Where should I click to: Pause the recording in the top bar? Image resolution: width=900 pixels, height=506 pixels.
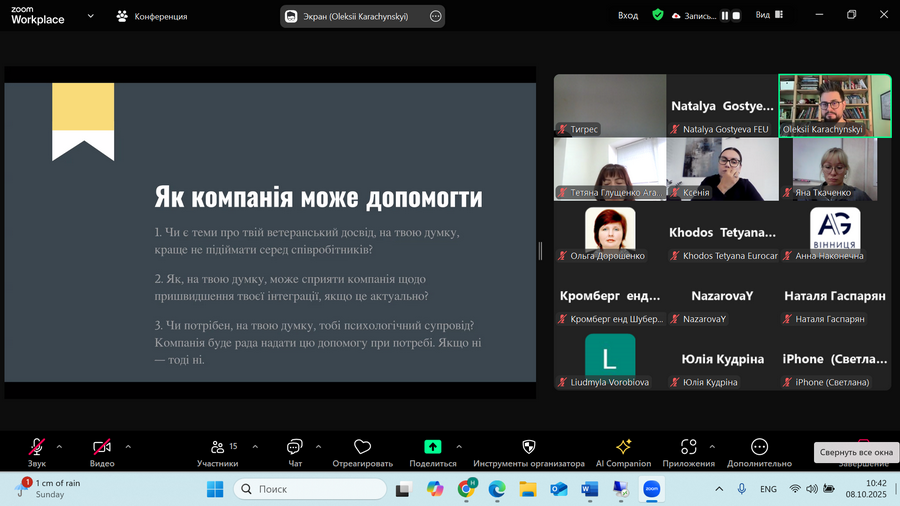coord(725,16)
